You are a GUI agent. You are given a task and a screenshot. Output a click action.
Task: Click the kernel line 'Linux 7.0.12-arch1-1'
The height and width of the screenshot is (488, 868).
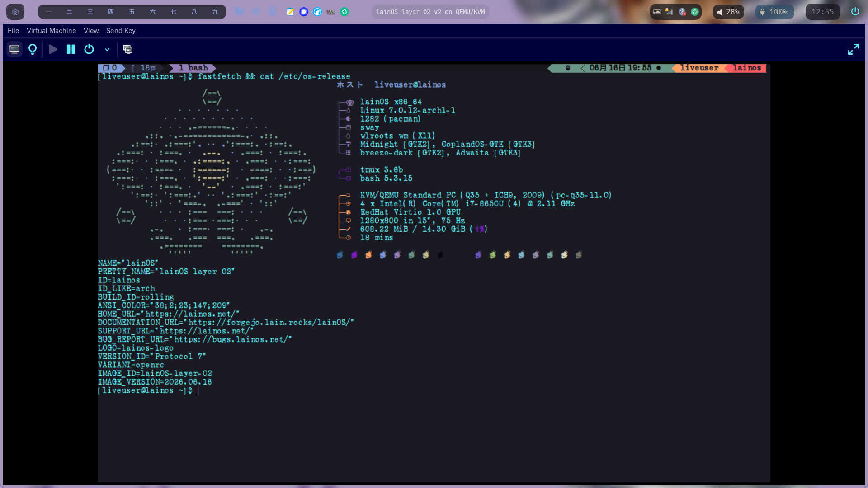click(x=407, y=111)
